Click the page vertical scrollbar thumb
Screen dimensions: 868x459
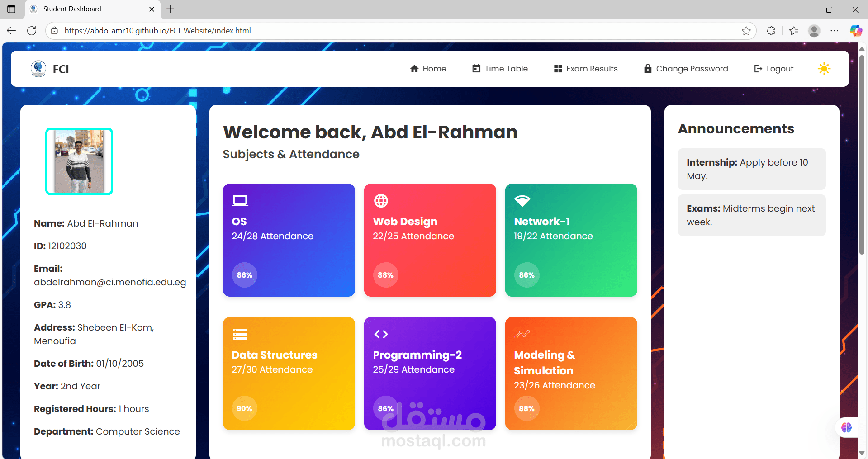point(862,154)
